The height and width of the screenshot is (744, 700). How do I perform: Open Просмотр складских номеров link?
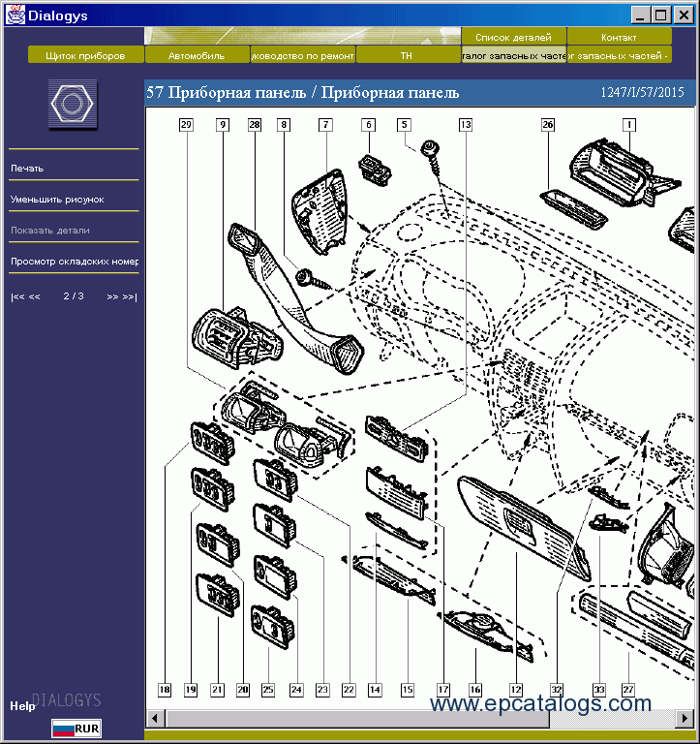(x=75, y=262)
